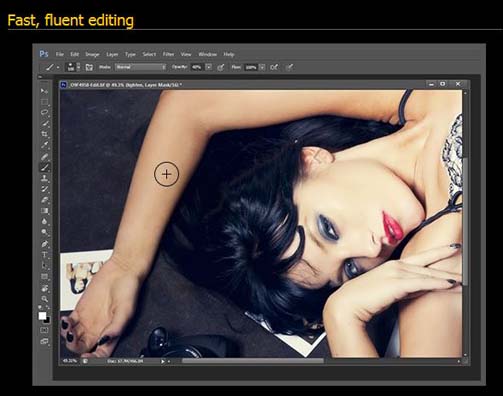Click the vertical scrollbar of the document
Image resolution: width=503 pixels, height=396 pixels.
coord(465,221)
